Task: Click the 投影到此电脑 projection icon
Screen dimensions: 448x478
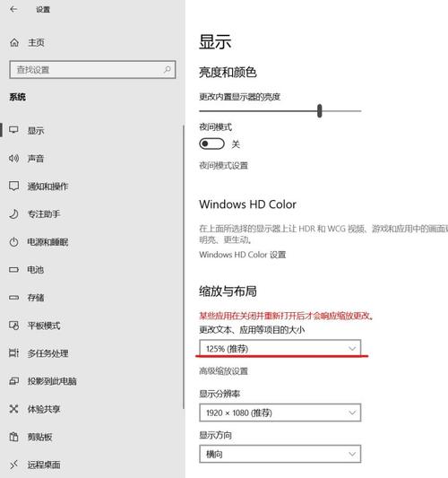Action: pyautogui.click(x=13, y=381)
